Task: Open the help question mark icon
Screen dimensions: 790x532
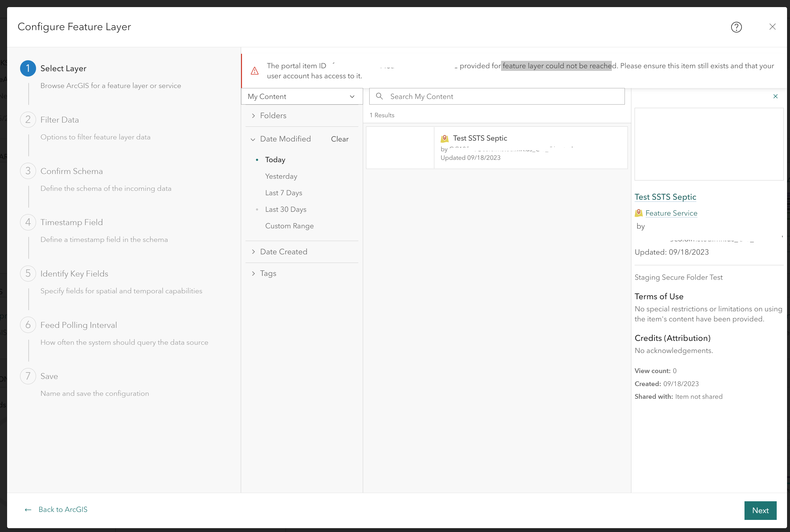Action: [736, 27]
